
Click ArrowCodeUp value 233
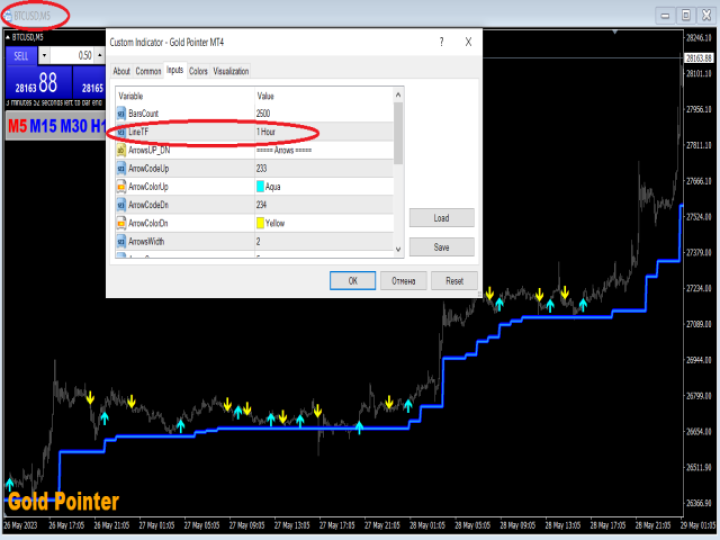pyautogui.click(x=261, y=169)
